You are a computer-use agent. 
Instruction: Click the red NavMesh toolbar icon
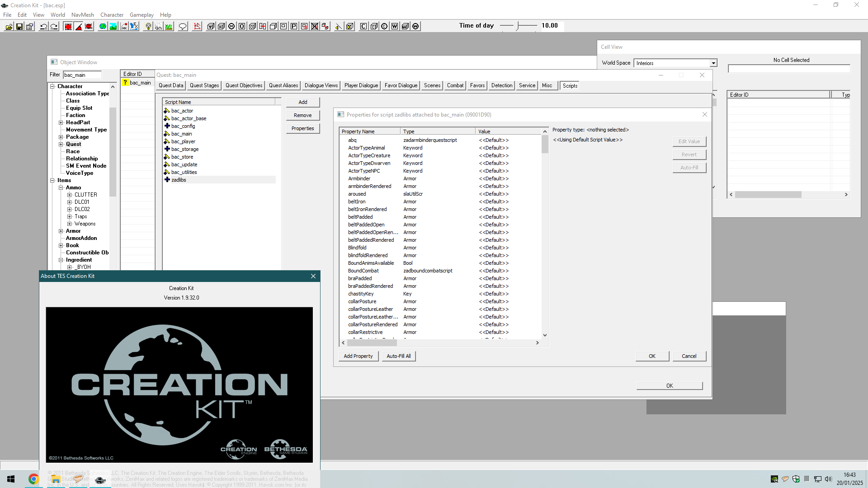pyautogui.click(x=197, y=27)
